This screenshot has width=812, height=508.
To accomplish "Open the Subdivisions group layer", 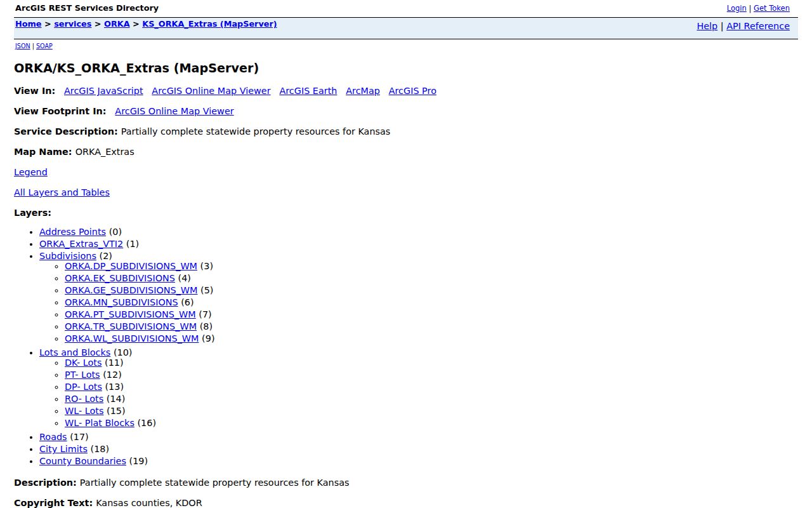I will (x=68, y=256).
